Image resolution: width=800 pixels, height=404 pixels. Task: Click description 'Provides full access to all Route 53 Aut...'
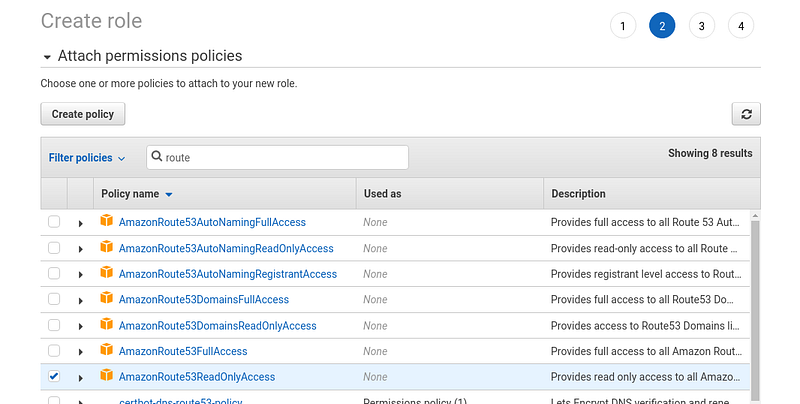645,222
